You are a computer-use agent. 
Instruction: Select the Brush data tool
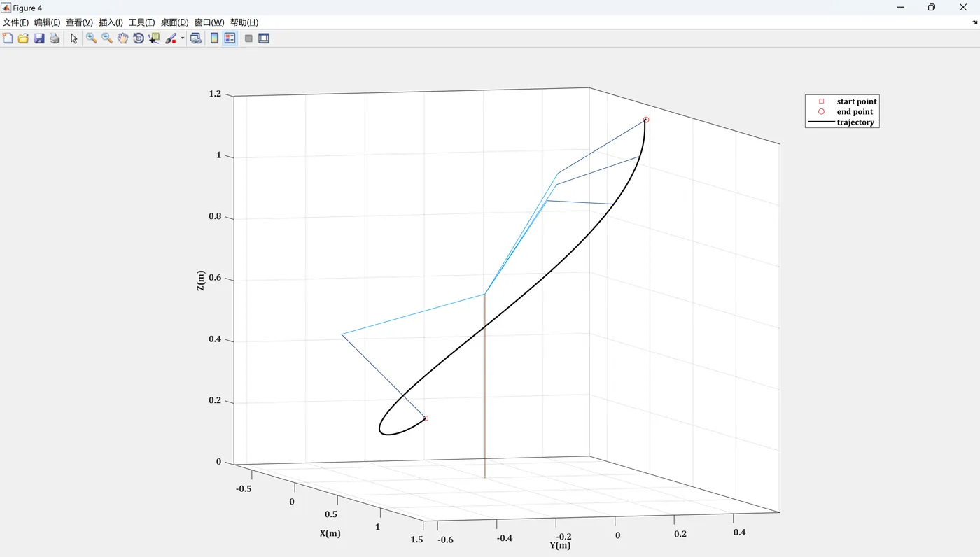point(171,38)
